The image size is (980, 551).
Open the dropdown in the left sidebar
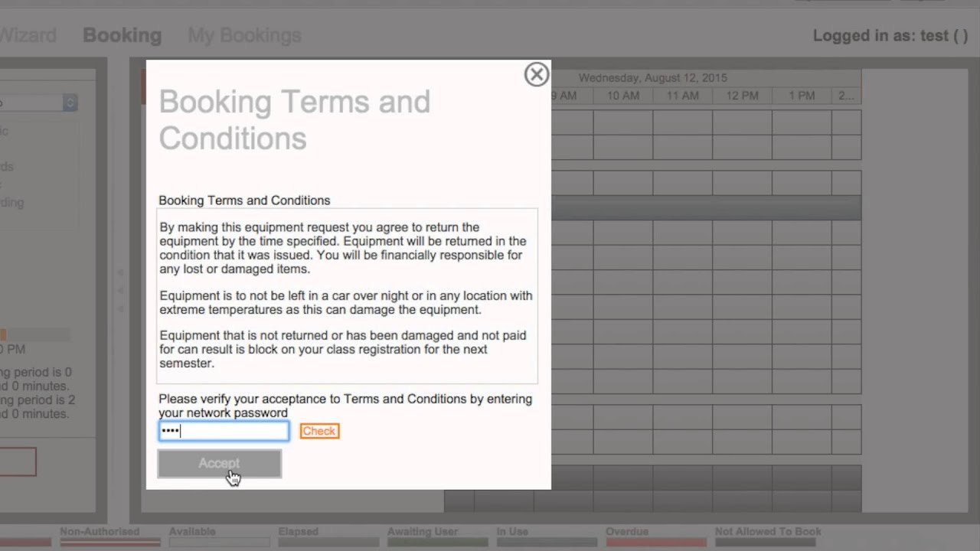coord(38,103)
